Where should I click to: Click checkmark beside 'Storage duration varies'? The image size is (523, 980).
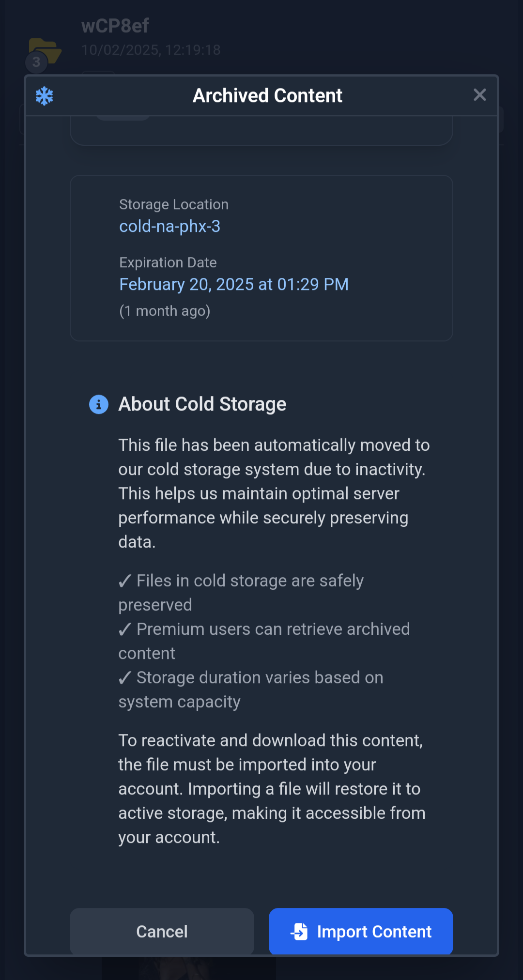(125, 677)
